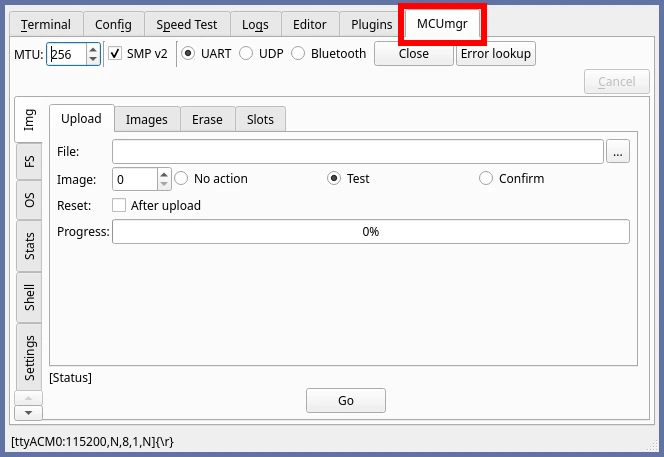Click the Close button
This screenshot has height=457, width=664.
414,54
